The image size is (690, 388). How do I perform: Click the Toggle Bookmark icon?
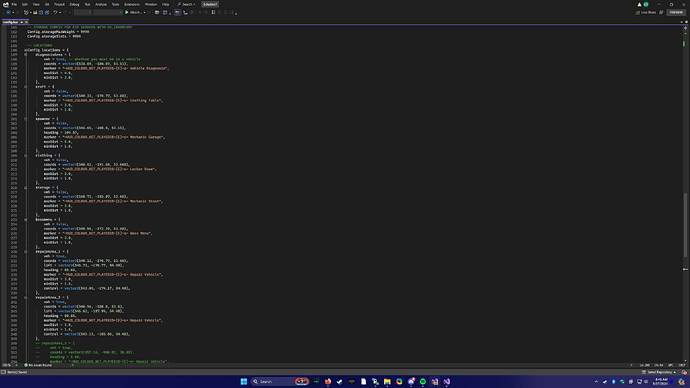click(x=213, y=12)
